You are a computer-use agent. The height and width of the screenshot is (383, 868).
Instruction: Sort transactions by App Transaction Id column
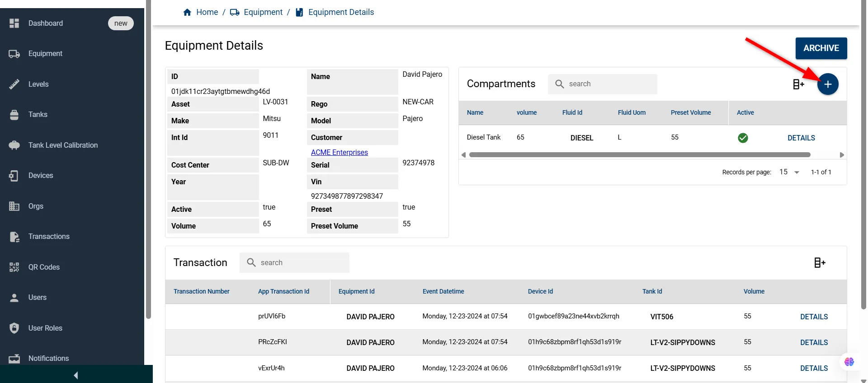click(283, 291)
